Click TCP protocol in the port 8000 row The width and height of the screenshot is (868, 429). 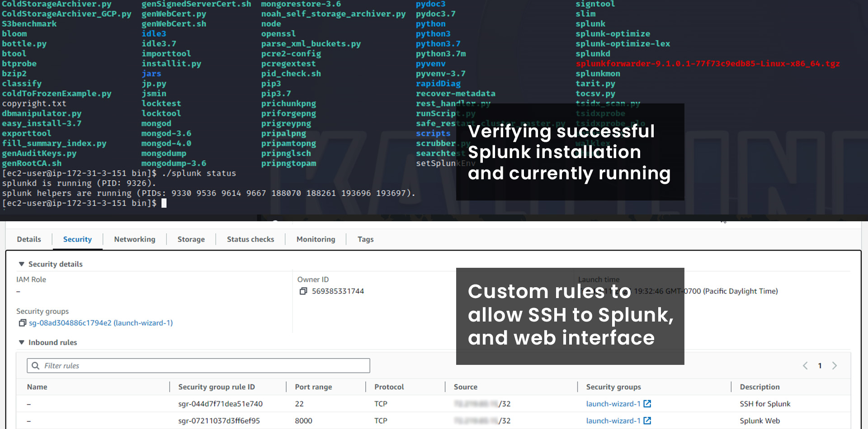(x=381, y=420)
